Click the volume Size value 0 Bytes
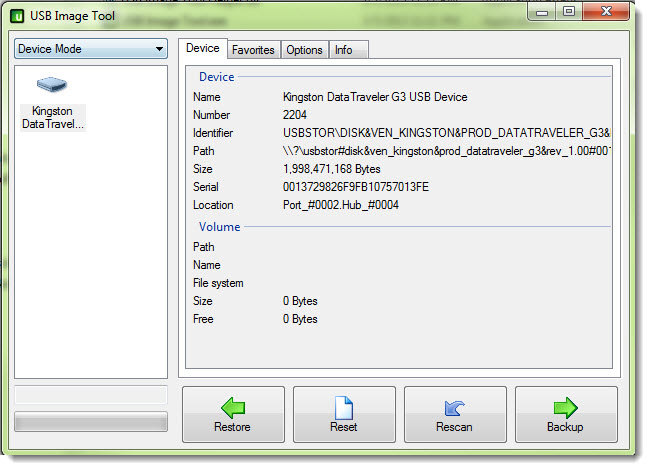650x470 pixels. [300, 301]
